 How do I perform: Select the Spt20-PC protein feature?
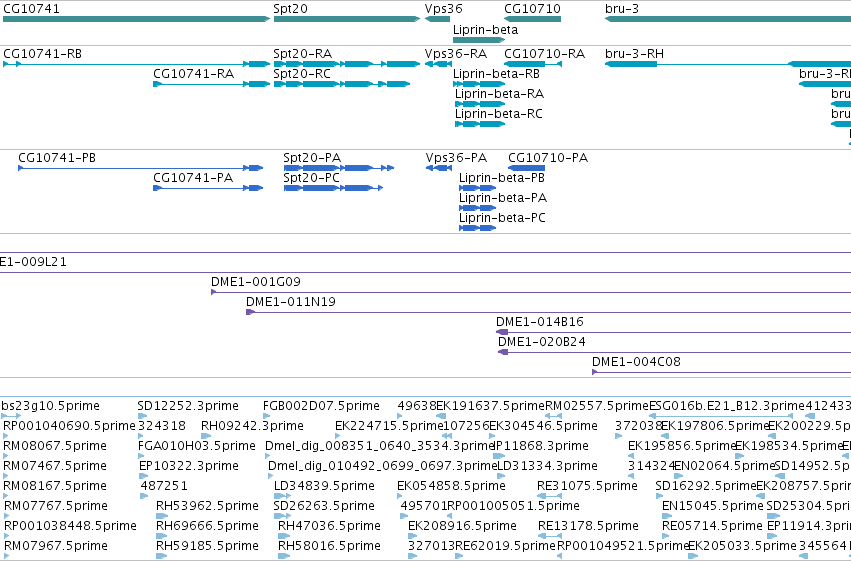(x=333, y=188)
